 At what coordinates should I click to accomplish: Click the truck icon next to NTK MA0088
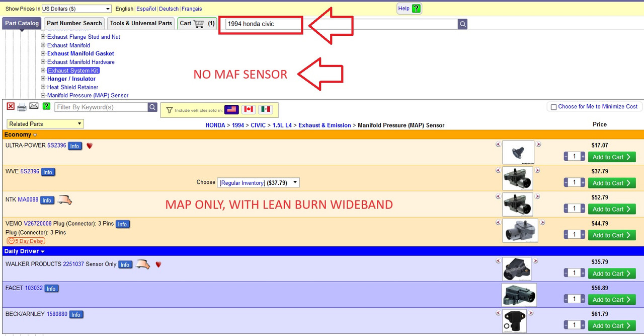pyautogui.click(x=64, y=200)
